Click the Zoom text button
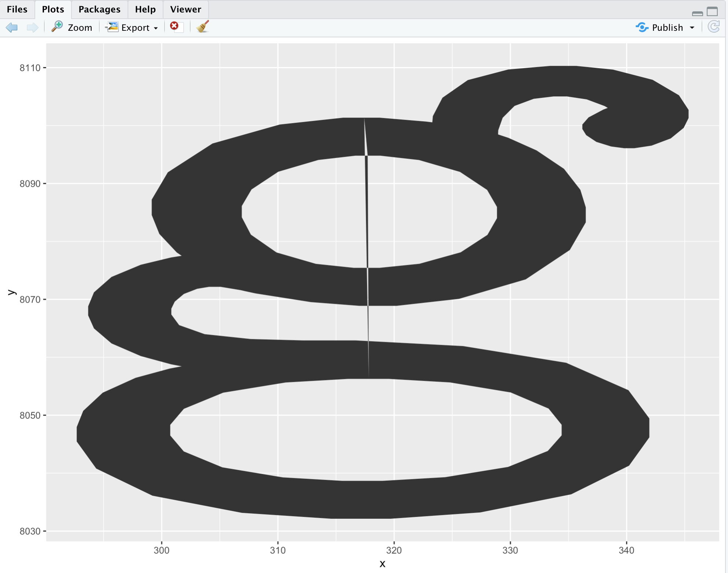The image size is (728, 573). [80, 28]
